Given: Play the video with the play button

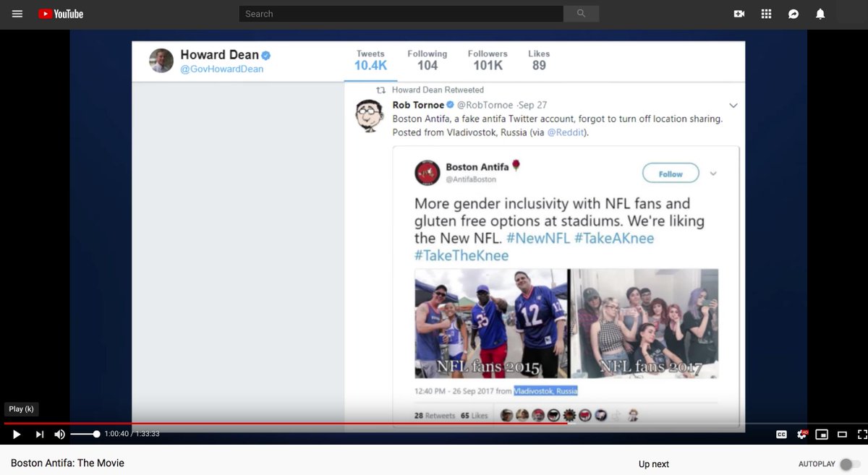Looking at the screenshot, I should click(17, 434).
